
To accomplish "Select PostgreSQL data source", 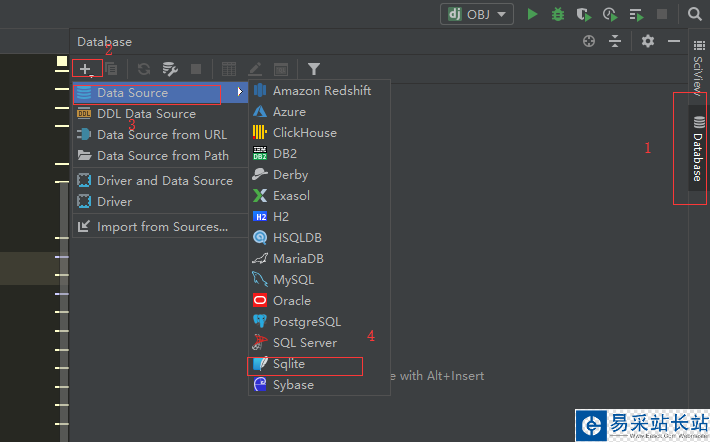I will coord(306,322).
